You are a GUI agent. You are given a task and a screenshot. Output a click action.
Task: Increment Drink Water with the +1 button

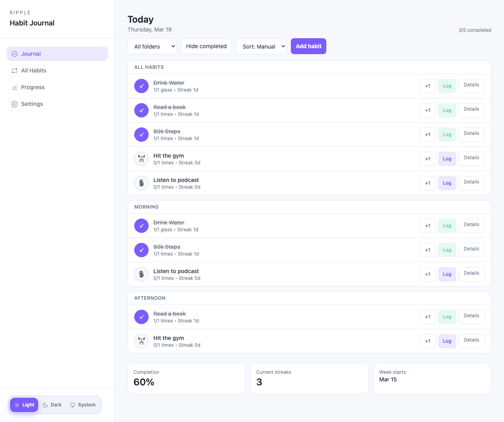(428, 86)
